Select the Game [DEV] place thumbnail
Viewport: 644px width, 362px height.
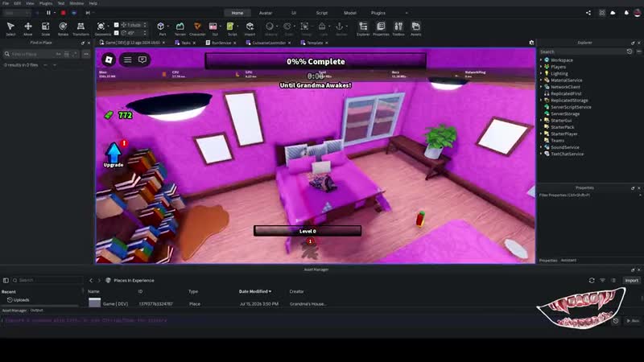94,303
